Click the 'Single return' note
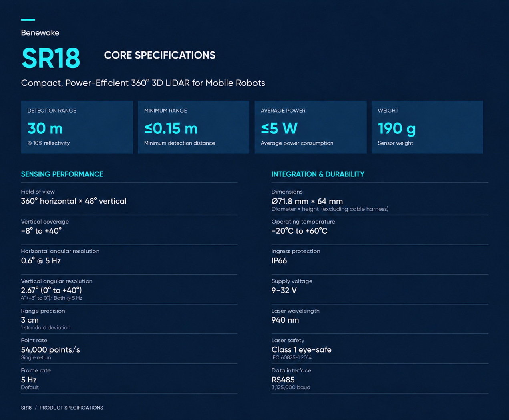The height and width of the screenshot is (420, 509). [36, 357]
